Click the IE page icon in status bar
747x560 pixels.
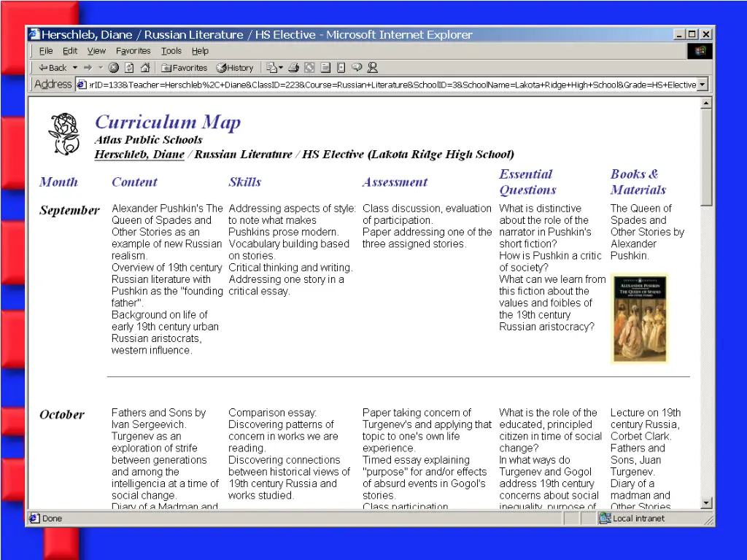coord(34,518)
